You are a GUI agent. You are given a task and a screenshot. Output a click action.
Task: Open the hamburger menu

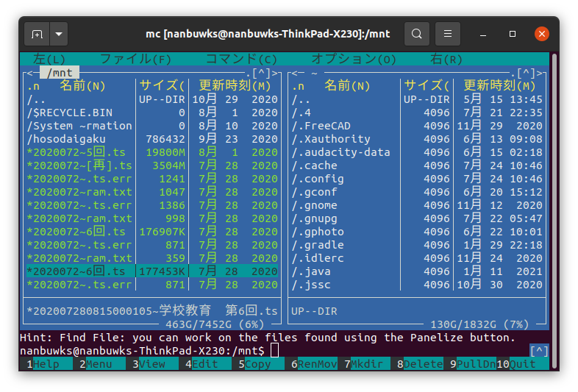(x=448, y=34)
